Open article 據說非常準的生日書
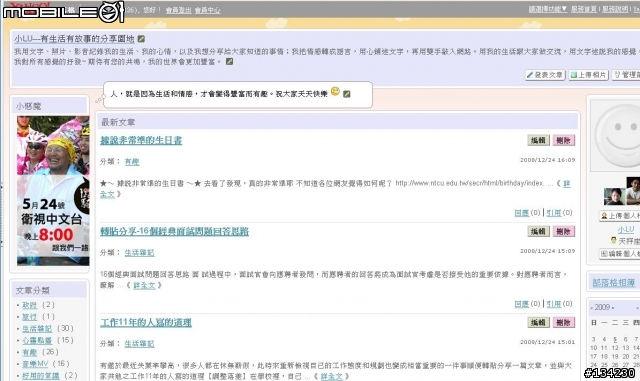 click(x=141, y=140)
